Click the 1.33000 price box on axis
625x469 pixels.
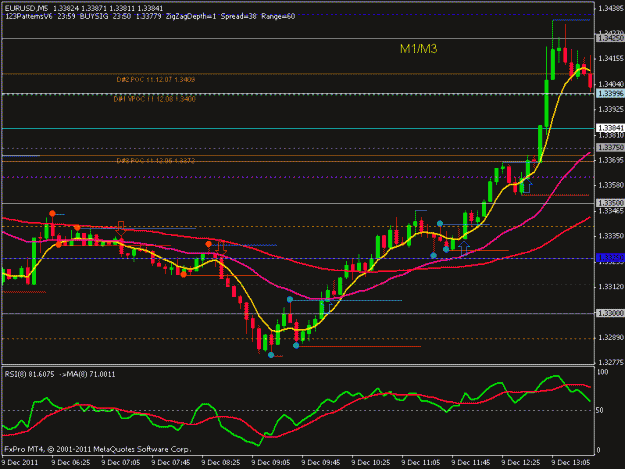coord(610,313)
